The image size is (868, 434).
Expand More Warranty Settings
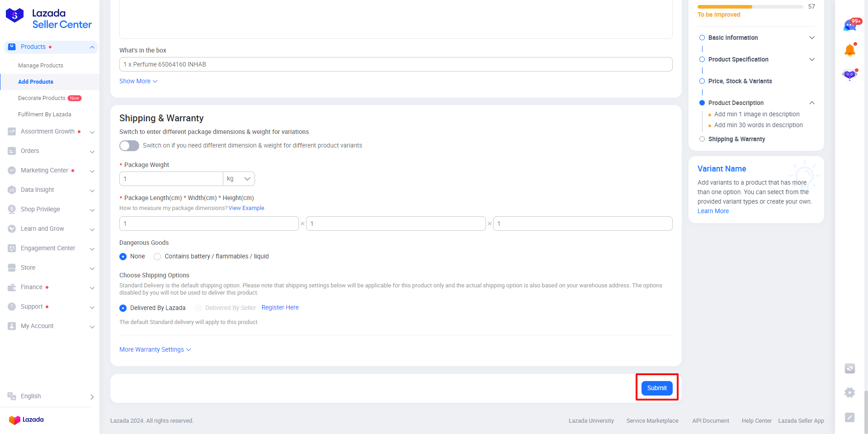(155, 349)
